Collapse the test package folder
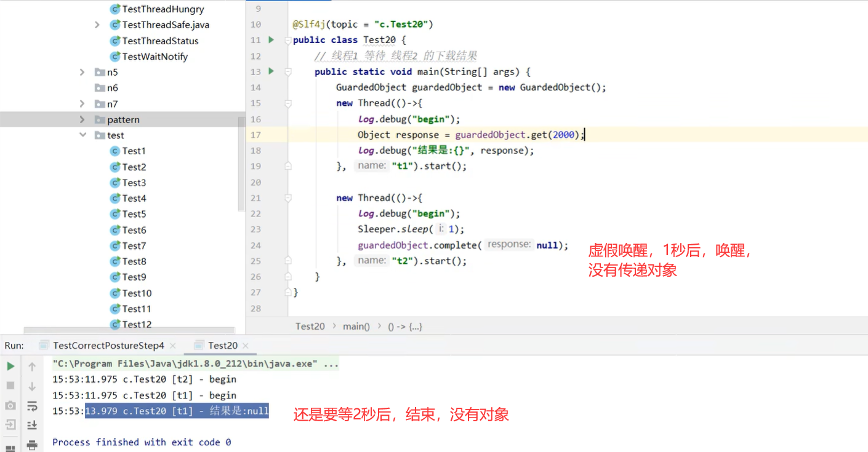 tap(82, 135)
